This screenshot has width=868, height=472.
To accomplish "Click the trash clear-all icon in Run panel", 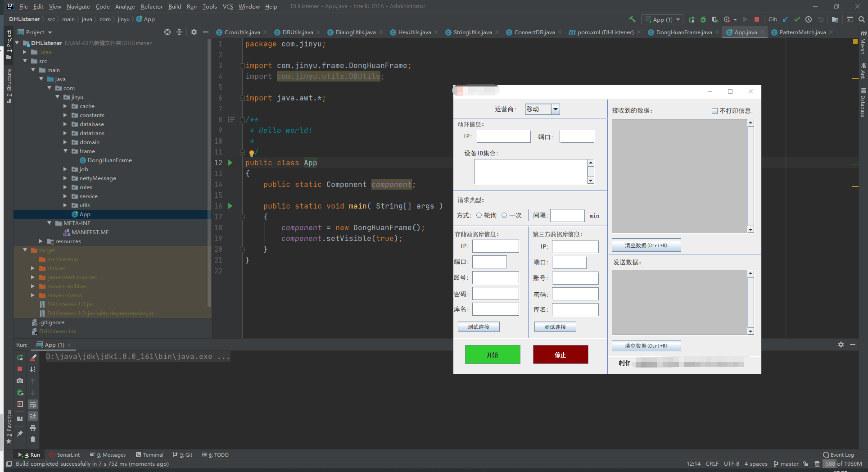I will click(33, 440).
